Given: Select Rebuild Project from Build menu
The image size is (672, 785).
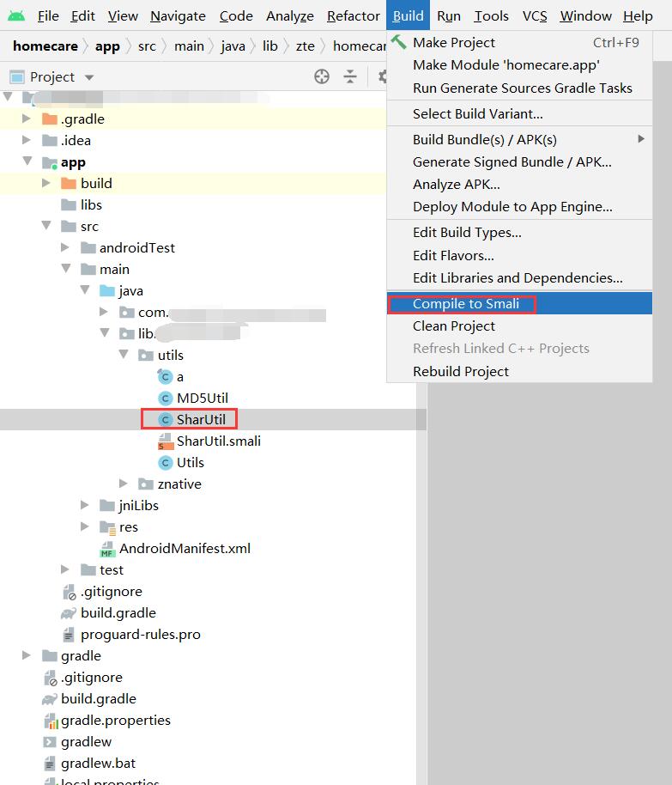Looking at the screenshot, I should (x=460, y=371).
